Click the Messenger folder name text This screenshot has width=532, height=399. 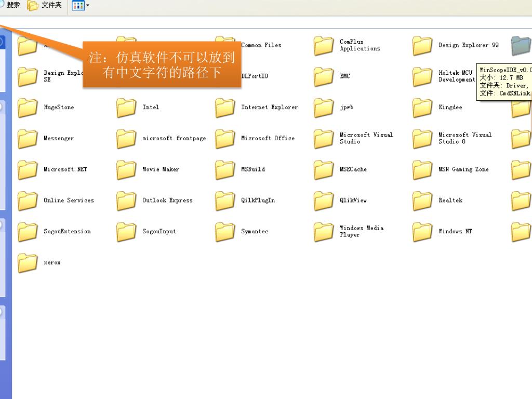58,138
